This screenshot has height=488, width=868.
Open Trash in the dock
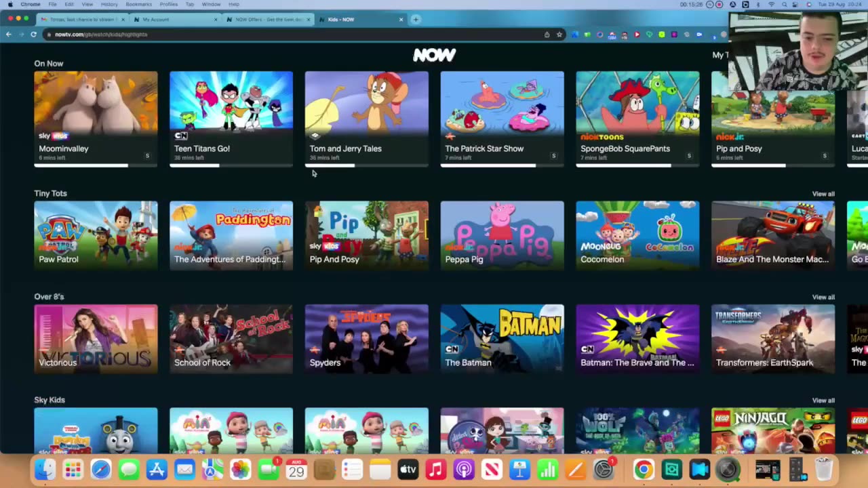coord(823,469)
